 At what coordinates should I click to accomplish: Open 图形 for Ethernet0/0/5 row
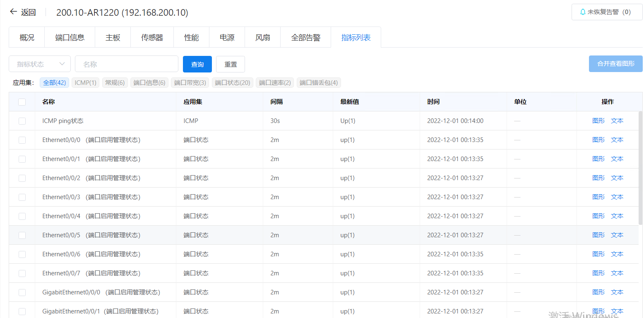pyautogui.click(x=598, y=235)
